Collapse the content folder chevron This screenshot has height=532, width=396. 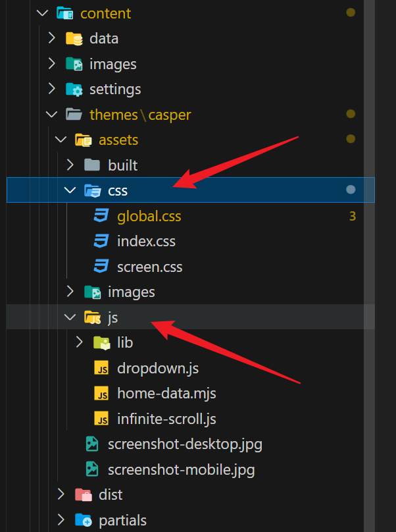pyautogui.click(x=42, y=13)
